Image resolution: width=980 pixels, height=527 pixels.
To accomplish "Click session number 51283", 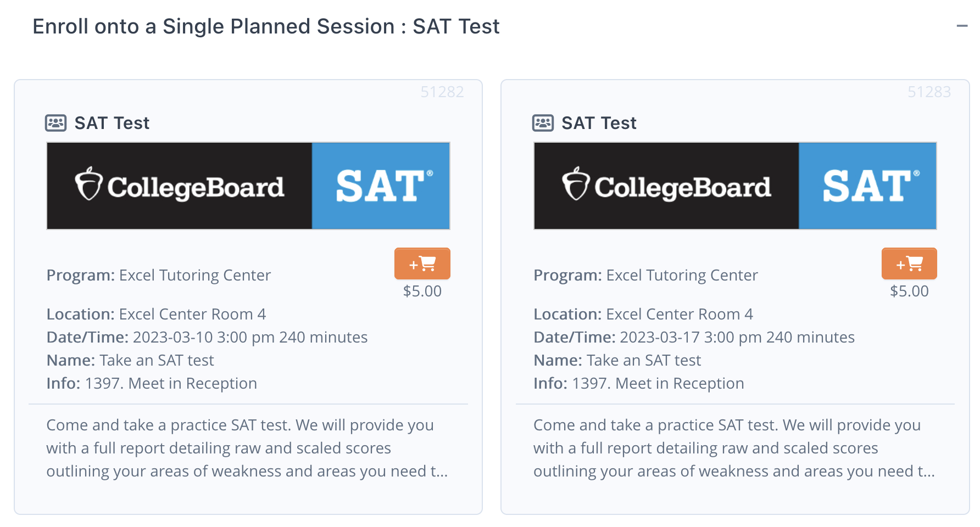I will (929, 92).
